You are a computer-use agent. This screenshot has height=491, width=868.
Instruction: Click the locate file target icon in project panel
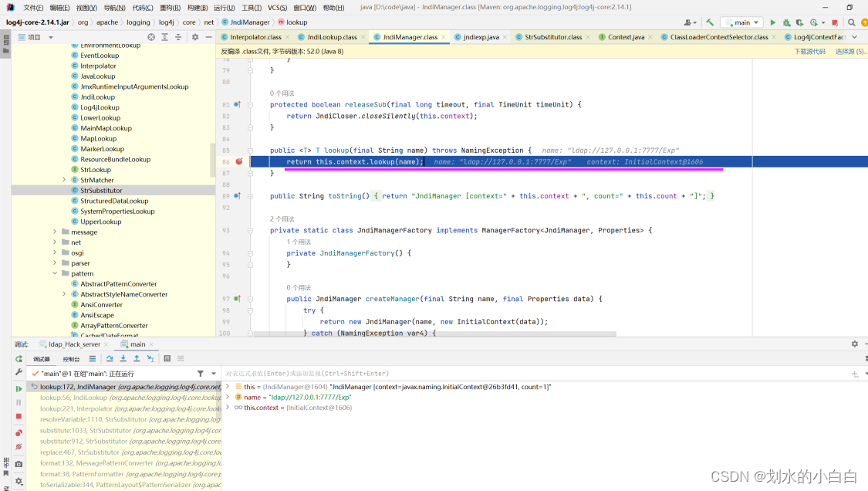pos(151,37)
